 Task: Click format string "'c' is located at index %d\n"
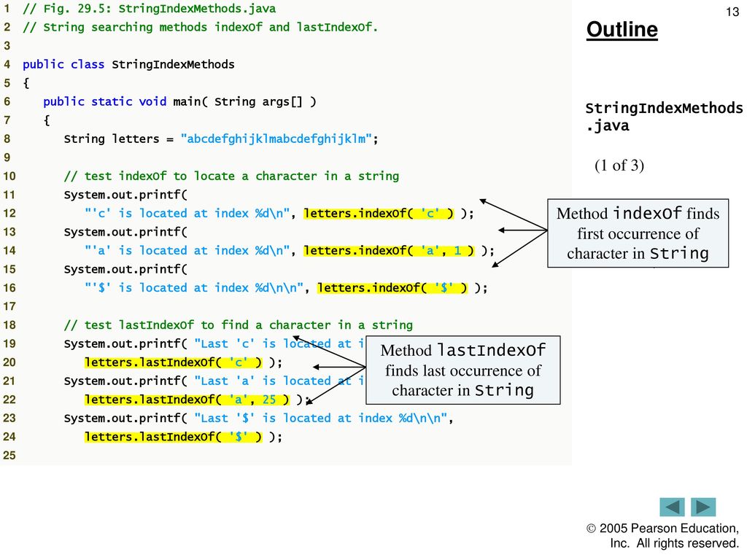(187, 214)
